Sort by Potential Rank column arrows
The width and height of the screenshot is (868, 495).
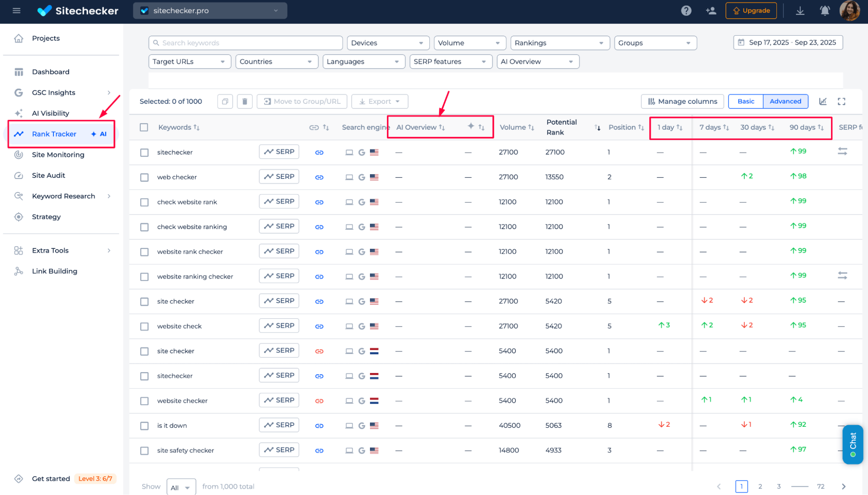597,127
